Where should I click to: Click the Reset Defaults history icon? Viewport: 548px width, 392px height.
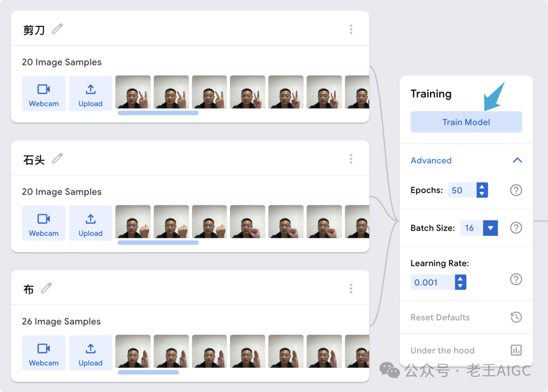coord(516,317)
